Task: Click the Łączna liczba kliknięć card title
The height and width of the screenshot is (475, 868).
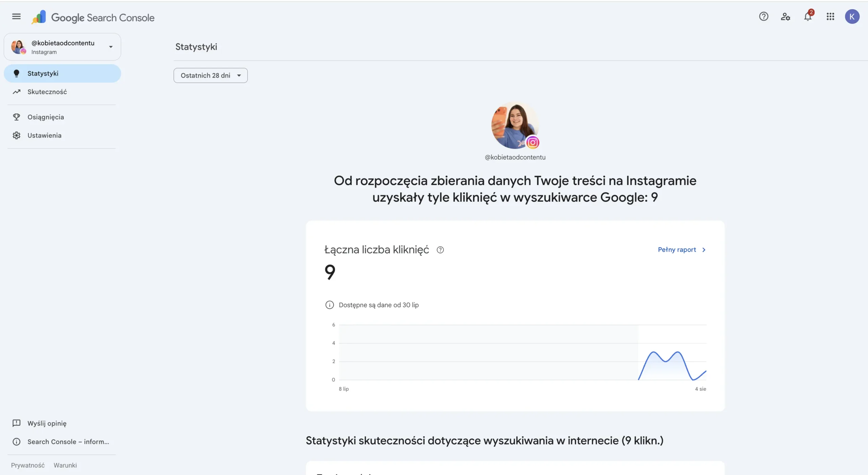Action: [x=376, y=250]
